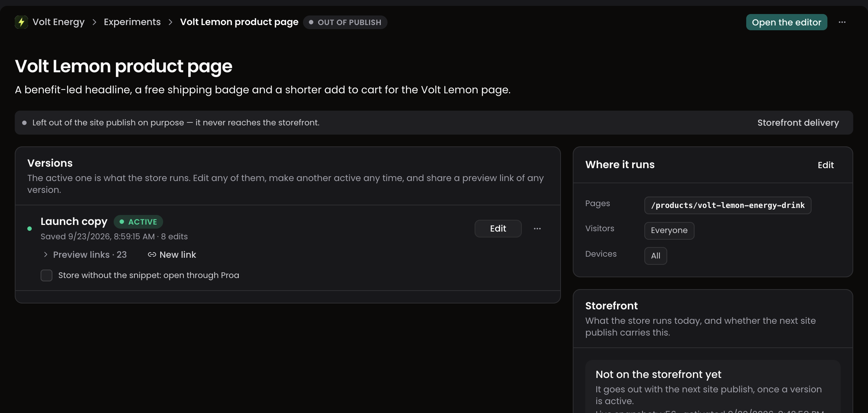The image size is (868, 413).
Task: Create a New link for Launch copy
Action: tap(172, 255)
